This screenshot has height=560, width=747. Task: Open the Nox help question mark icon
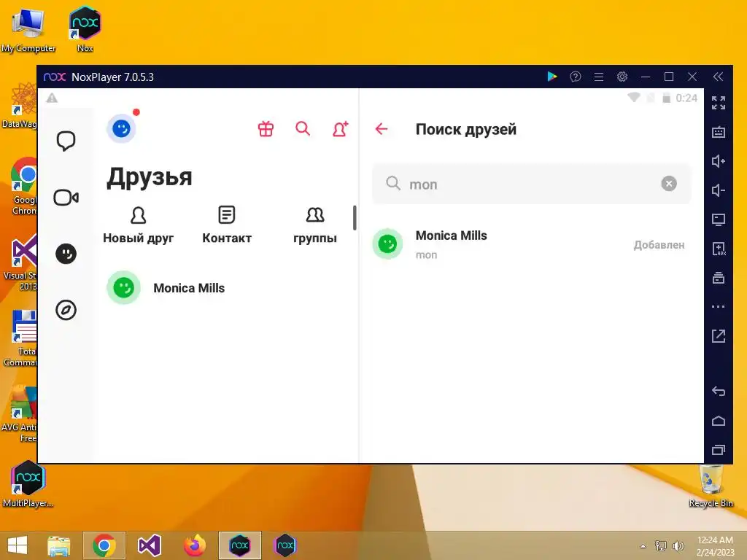(x=576, y=77)
